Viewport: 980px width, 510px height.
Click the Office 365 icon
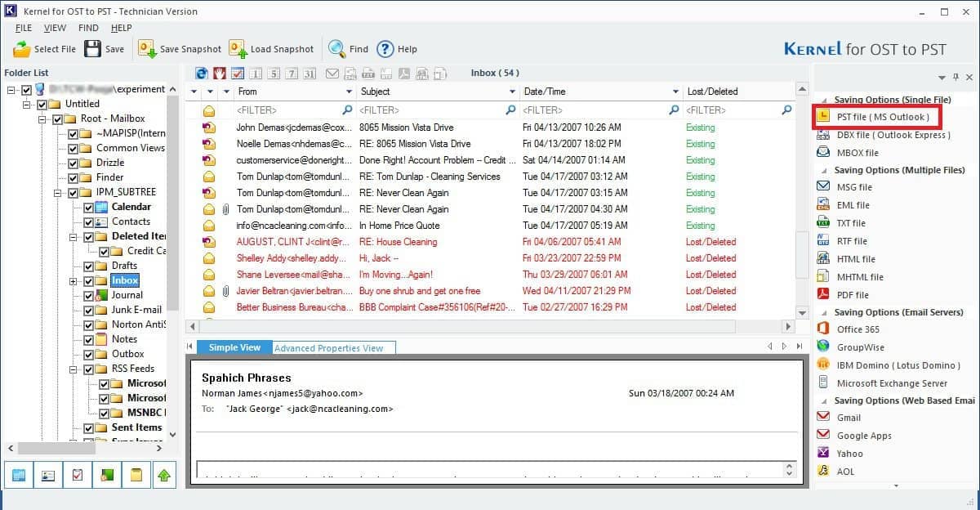823,329
